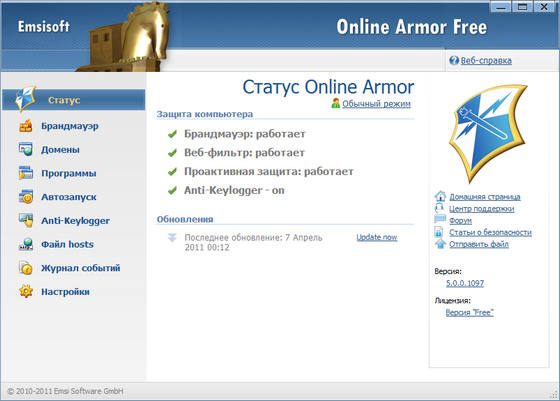Select the Программы window icon
Image resolution: width=560 pixels, height=401 pixels.
pyautogui.click(x=26, y=173)
